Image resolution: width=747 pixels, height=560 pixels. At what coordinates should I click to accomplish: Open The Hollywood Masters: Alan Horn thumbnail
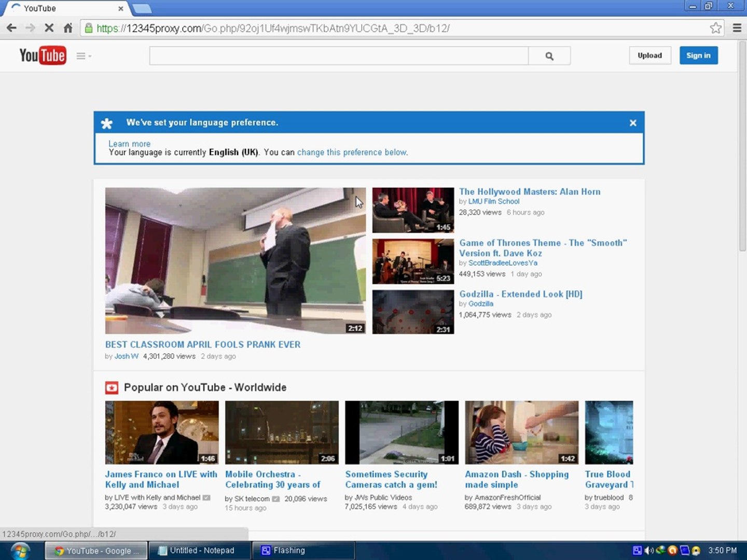coord(413,210)
